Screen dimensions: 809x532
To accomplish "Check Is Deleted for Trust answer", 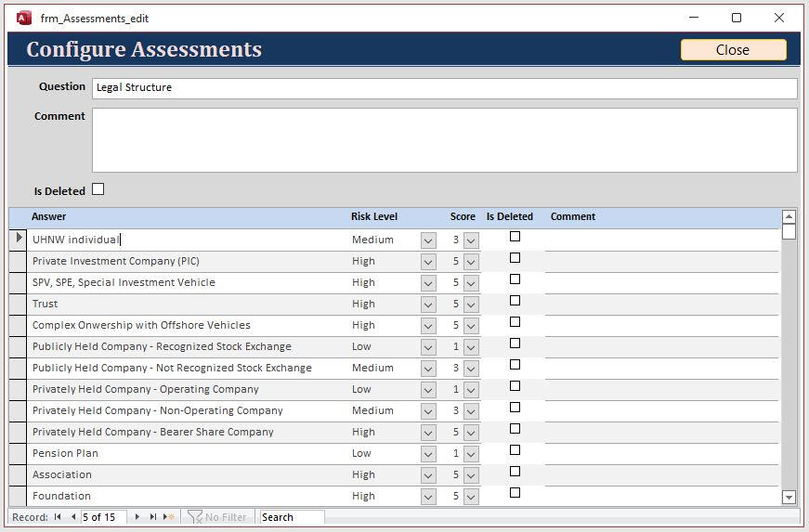I will tap(515, 301).
